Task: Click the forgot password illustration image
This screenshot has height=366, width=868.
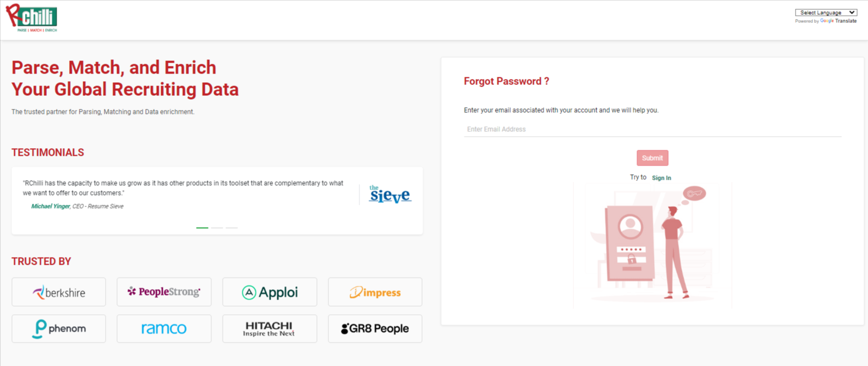Action: pos(652,245)
